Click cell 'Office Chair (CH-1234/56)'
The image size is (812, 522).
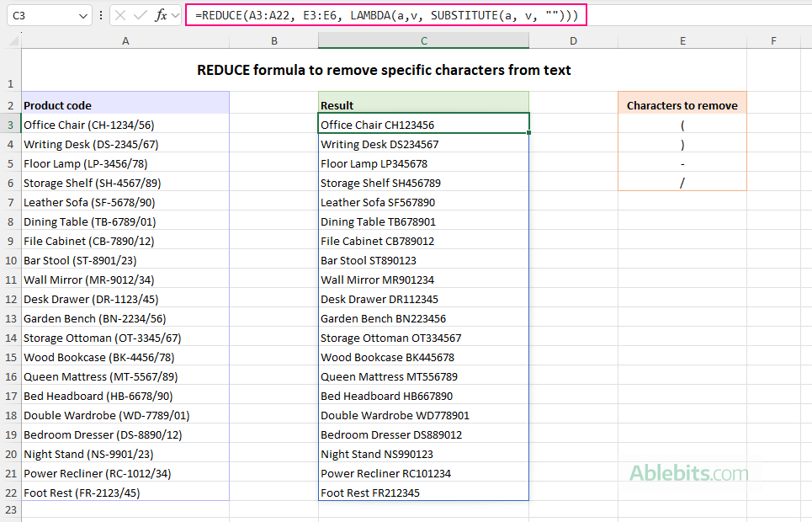coord(125,125)
